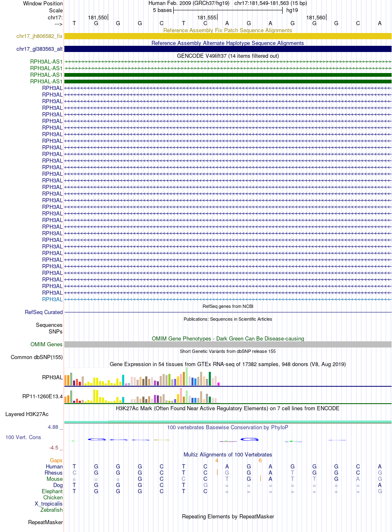The height and width of the screenshot is (532, 392).
Task: Click the Window Position label
Action: [43, 3]
